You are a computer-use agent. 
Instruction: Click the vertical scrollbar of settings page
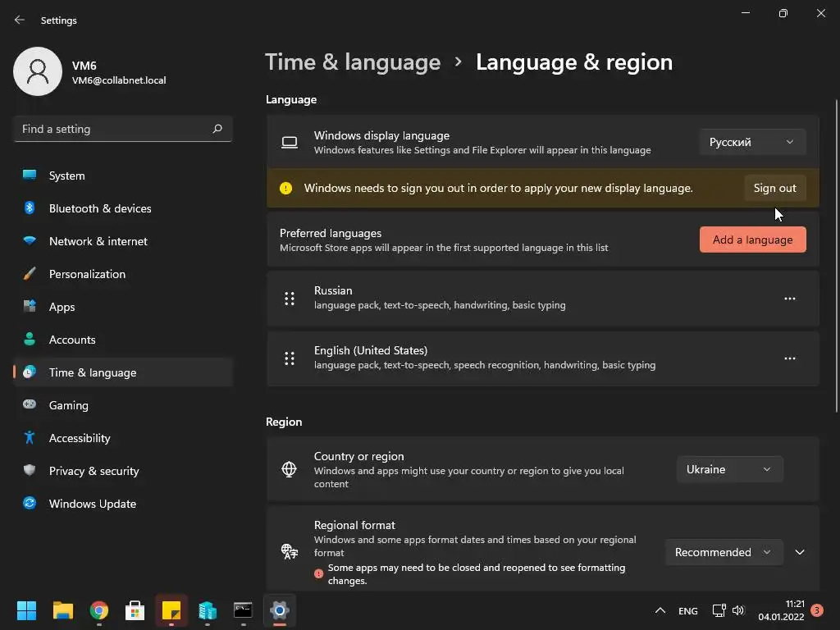pos(836,256)
